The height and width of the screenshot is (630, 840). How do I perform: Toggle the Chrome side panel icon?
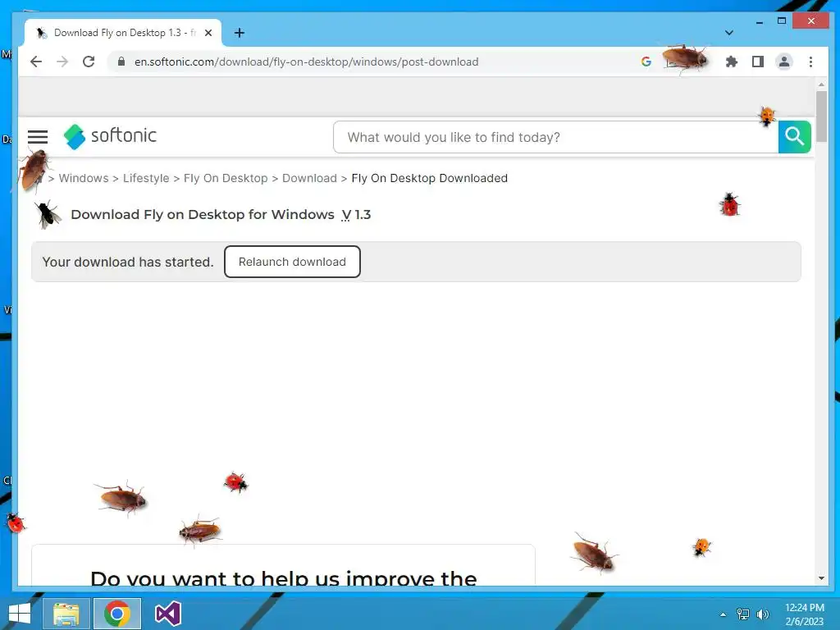pyautogui.click(x=757, y=62)
